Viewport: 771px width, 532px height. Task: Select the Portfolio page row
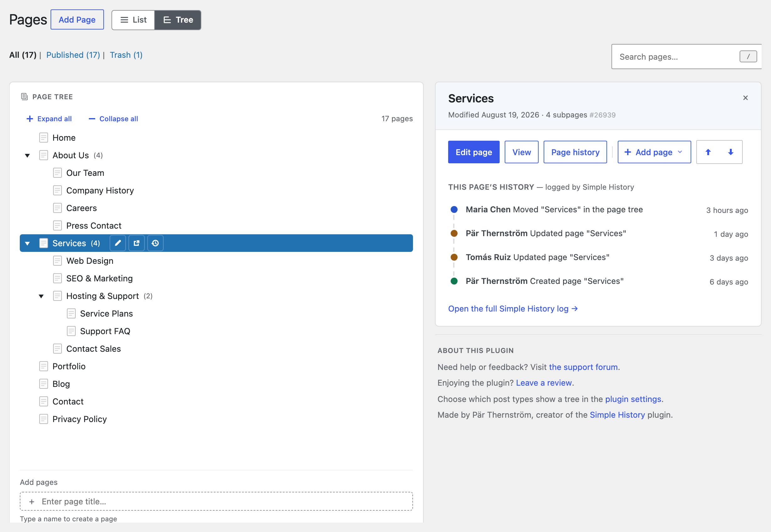tap(216, 366)
